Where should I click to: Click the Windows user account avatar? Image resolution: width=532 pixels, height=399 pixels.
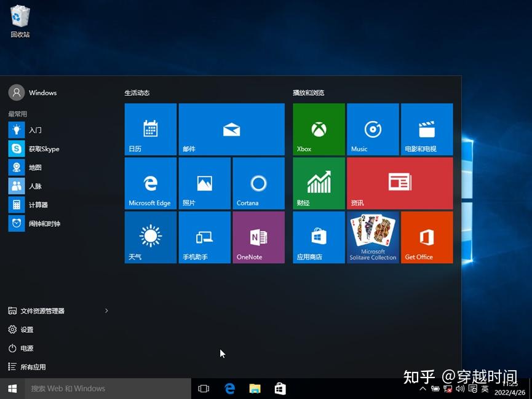[x=16, y=93]
